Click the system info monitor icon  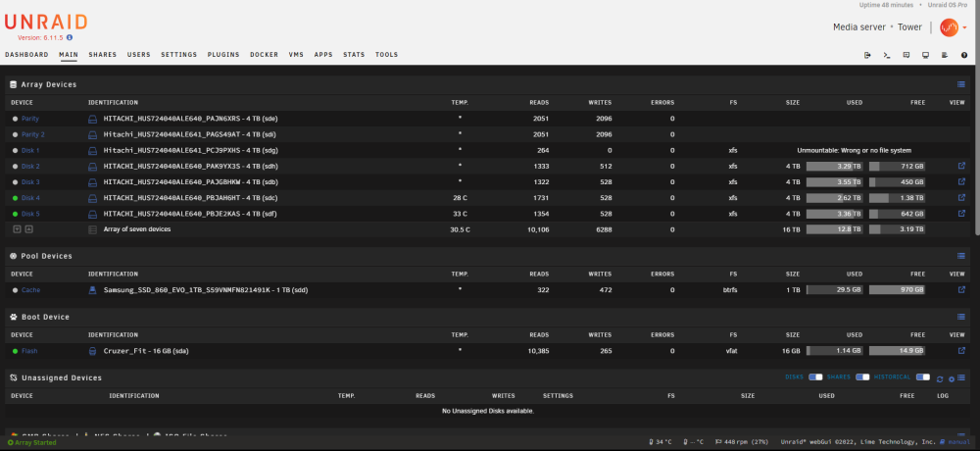(x=926, y=55)
